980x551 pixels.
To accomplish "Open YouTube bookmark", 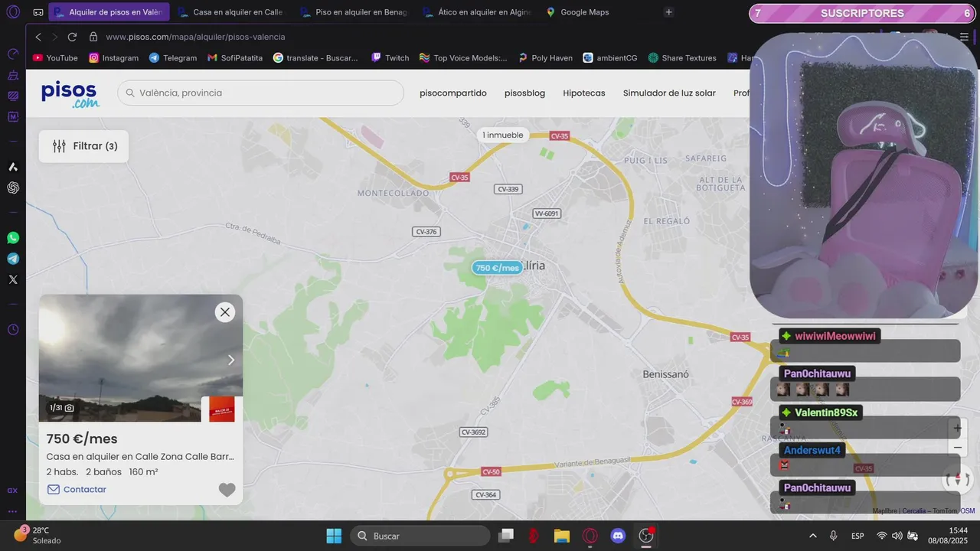I will [55, 58].
